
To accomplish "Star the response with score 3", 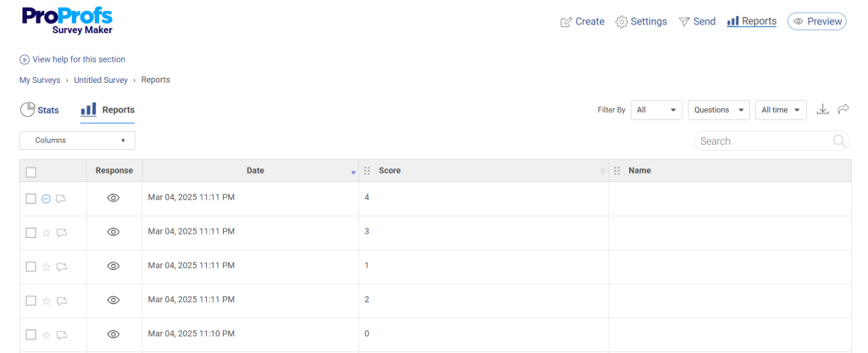I will click(x=47, y=233).
